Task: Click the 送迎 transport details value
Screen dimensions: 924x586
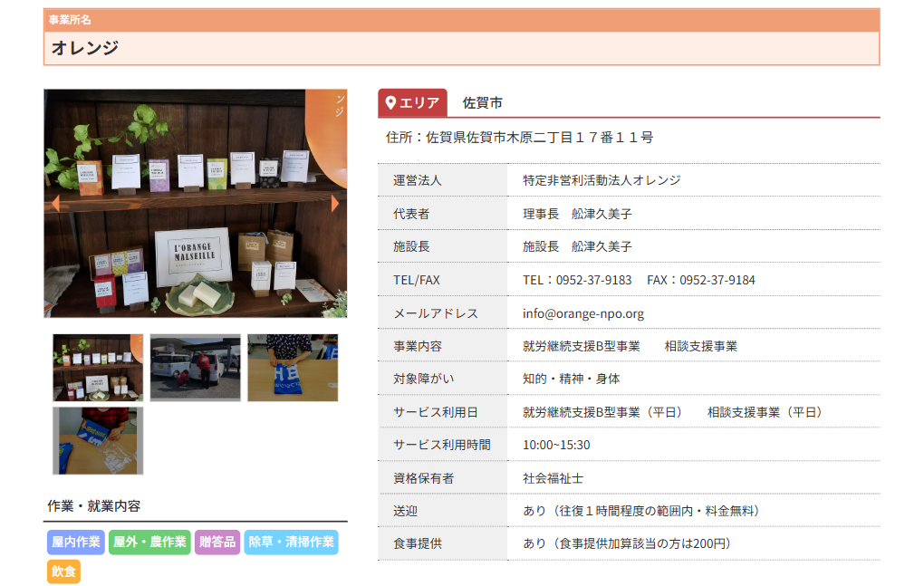Action: pyautogui.click(x=643, y=511)
